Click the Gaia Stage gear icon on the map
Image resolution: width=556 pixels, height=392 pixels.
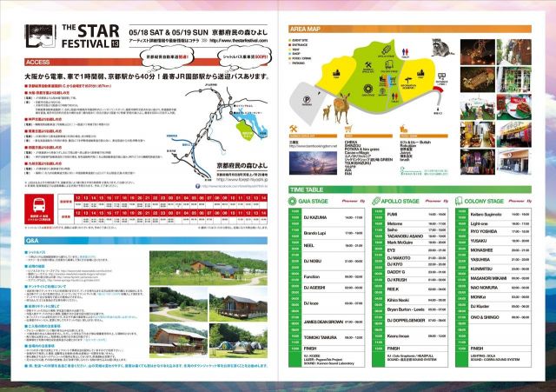[x=368, y=89]
